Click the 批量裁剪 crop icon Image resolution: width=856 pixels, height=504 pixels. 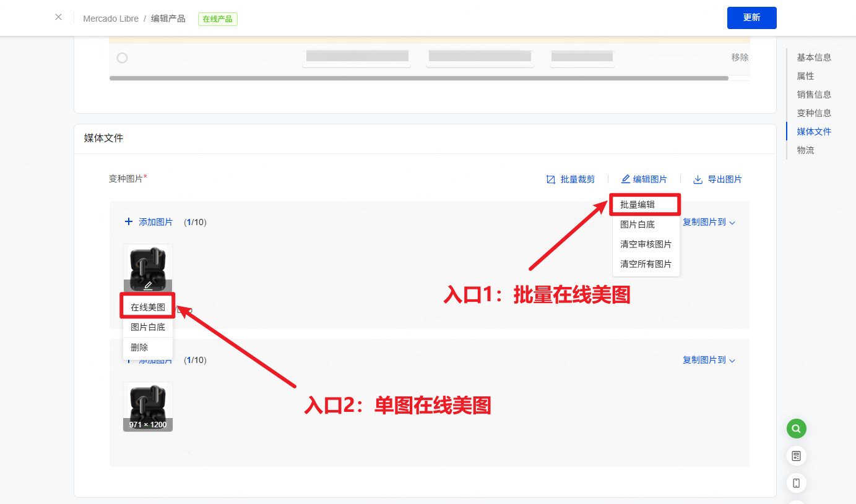point(550,179)
